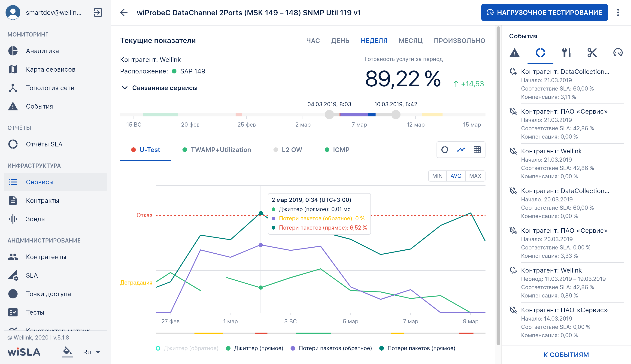631x364 pixels.
Task: Toggle Потери пакетов (обратное) legend item
Action: (331, 348)
